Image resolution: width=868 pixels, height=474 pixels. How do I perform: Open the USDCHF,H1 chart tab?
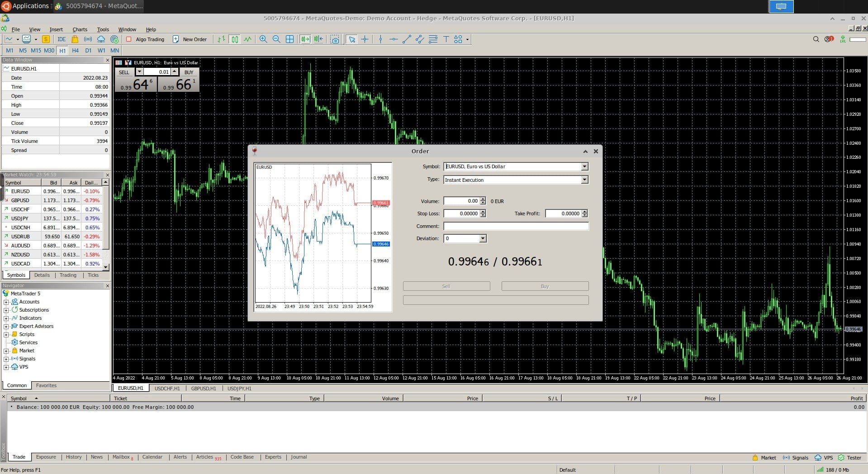point(166,388)
